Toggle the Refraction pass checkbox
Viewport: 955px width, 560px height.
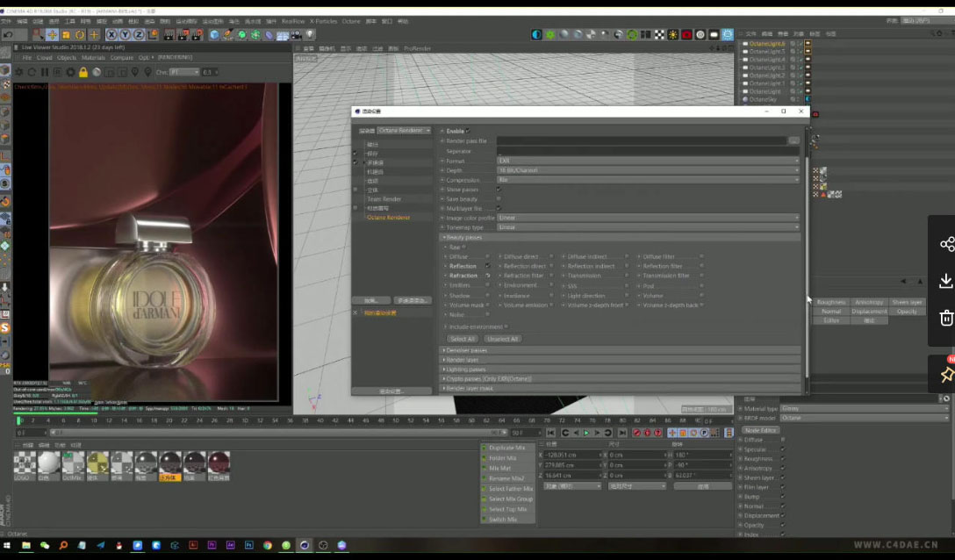(487, 276)
